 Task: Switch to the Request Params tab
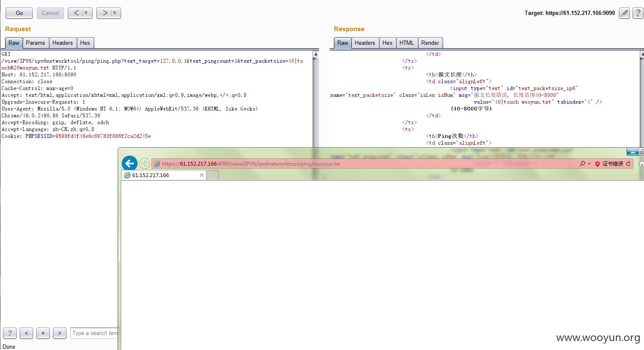[35, 43]
